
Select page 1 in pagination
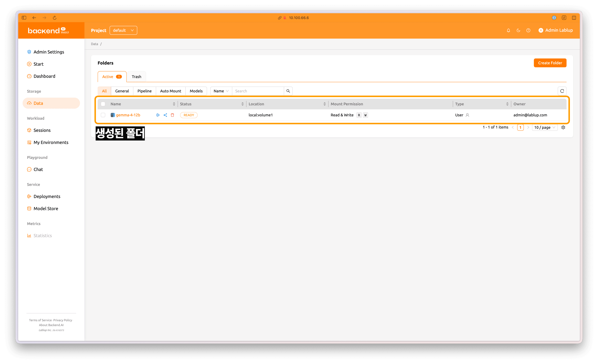520,127
